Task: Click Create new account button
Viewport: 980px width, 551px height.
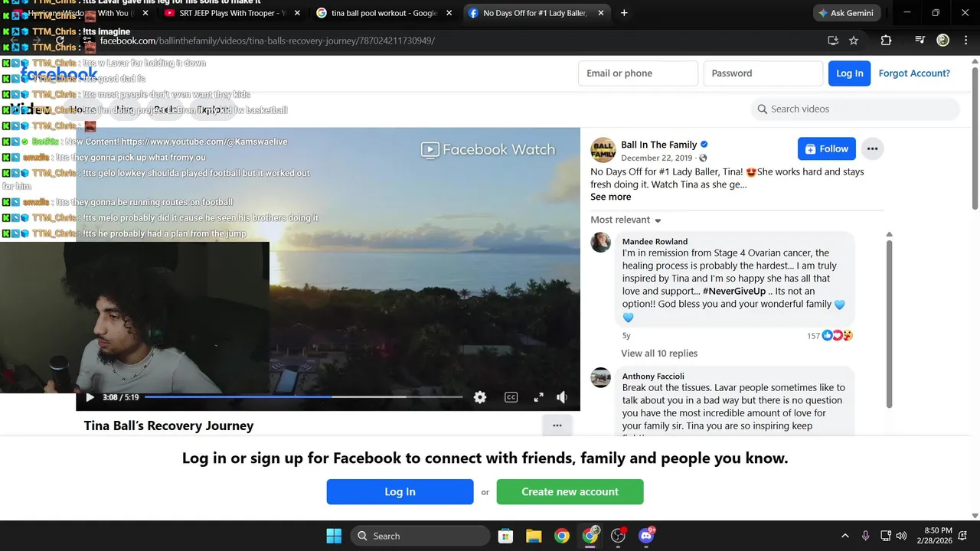Action: pos(570,492)
